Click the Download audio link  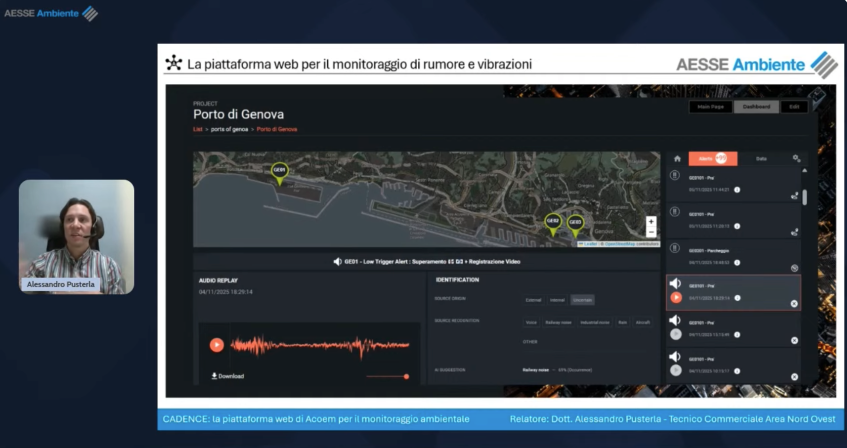(227, 376)
